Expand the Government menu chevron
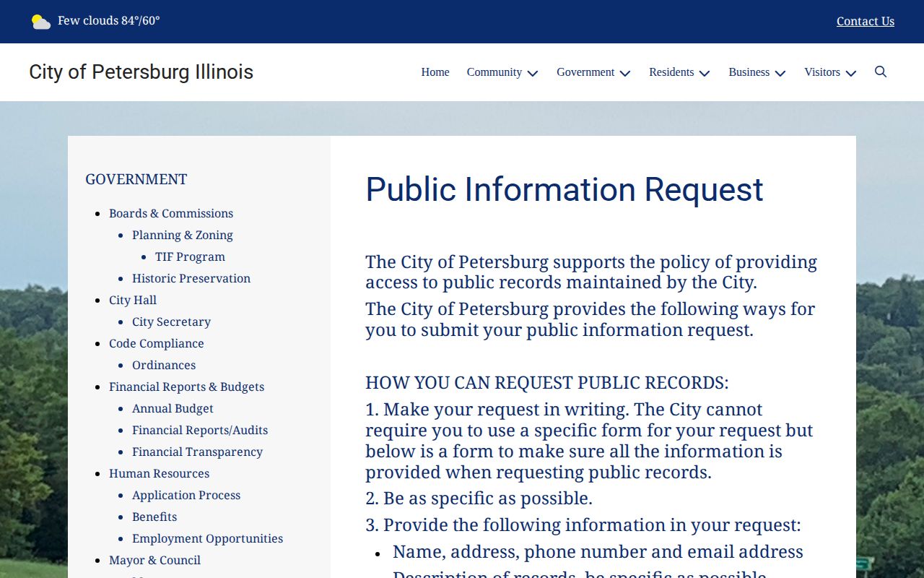 [x=625, y=73]
